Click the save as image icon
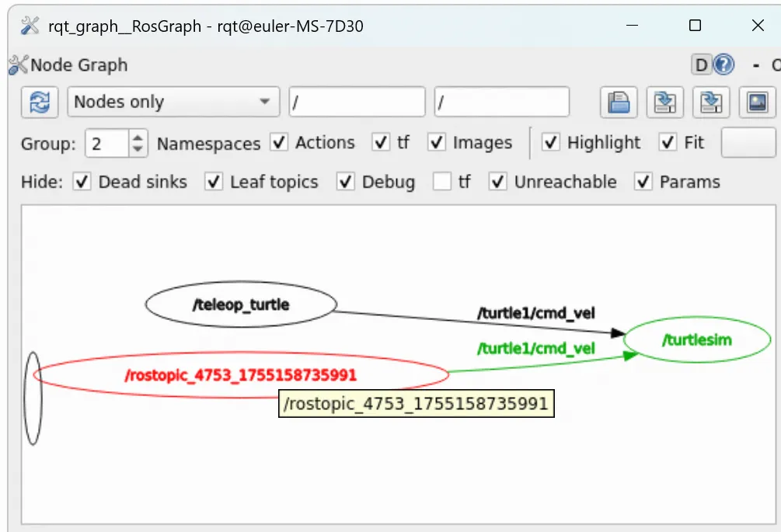Screen dimensions: 781x532 pyautogui.click(x=758, y=103)
